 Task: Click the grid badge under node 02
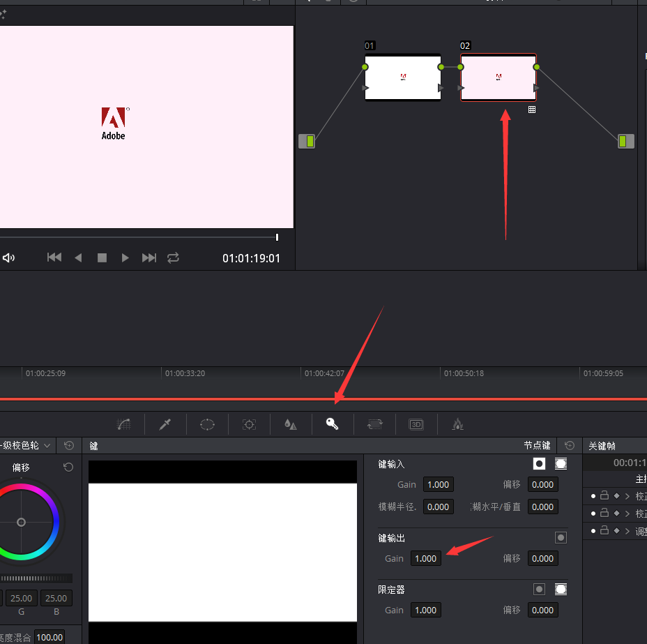pos(532,110)
